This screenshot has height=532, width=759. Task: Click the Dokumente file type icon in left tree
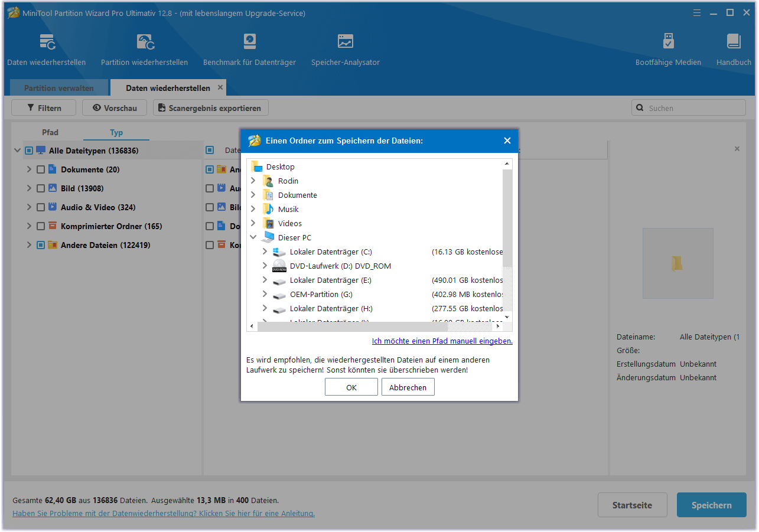52,169
